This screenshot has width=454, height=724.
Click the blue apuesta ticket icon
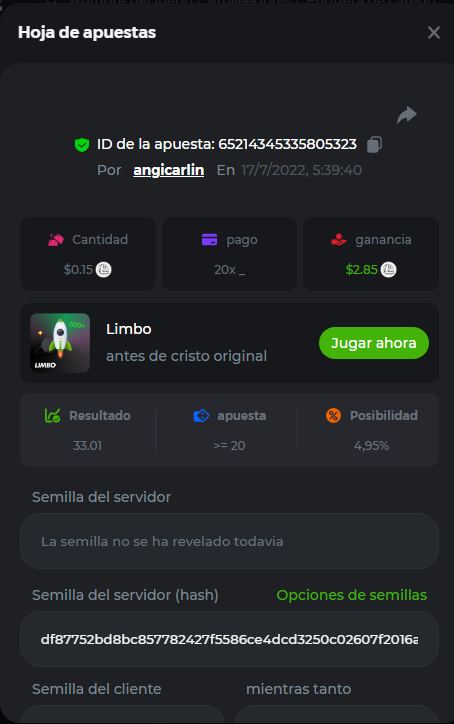(x=201, y=416)
